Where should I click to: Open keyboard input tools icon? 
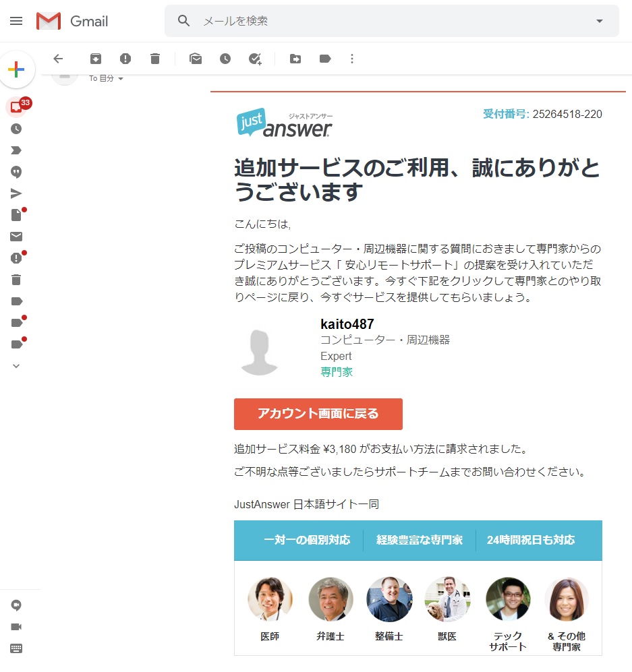16,648
